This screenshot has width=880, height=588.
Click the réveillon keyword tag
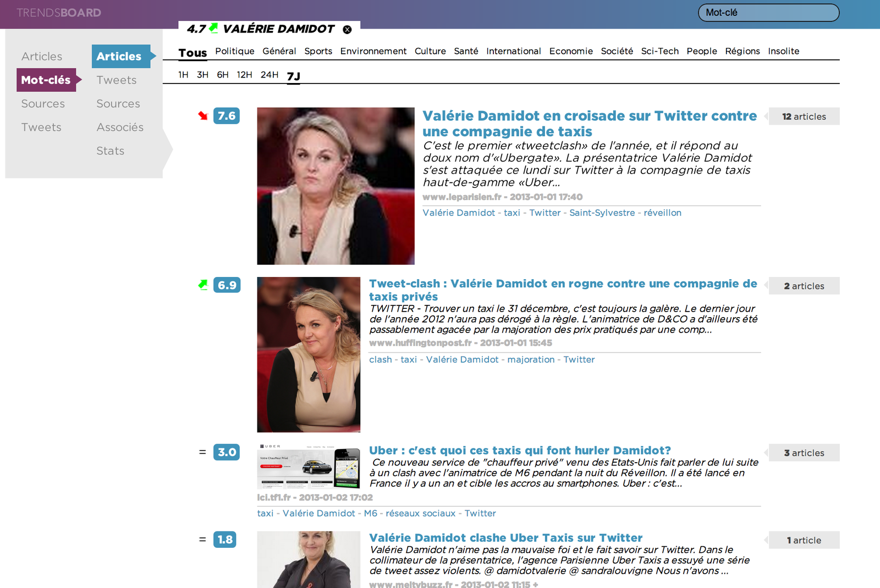pos(663,213)
